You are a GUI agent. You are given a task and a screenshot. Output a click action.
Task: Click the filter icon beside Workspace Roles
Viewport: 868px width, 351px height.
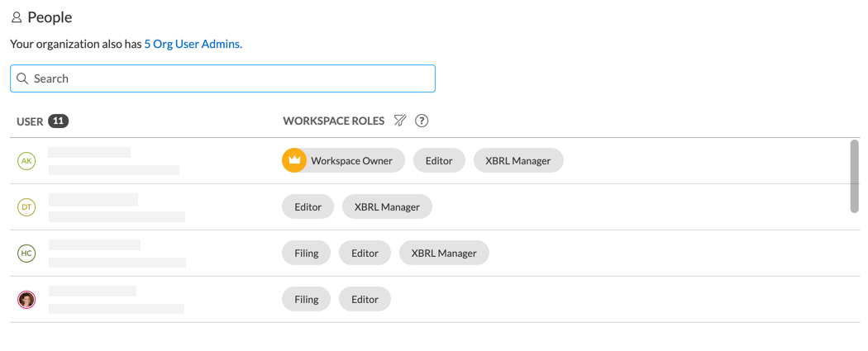(400, 121)
